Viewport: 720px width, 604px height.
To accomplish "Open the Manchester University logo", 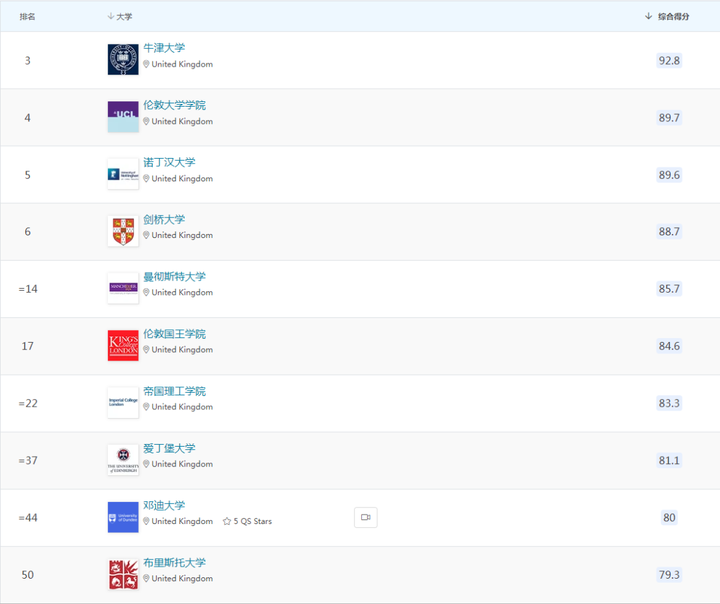I will pyautogui.click(x=123, y=288).
